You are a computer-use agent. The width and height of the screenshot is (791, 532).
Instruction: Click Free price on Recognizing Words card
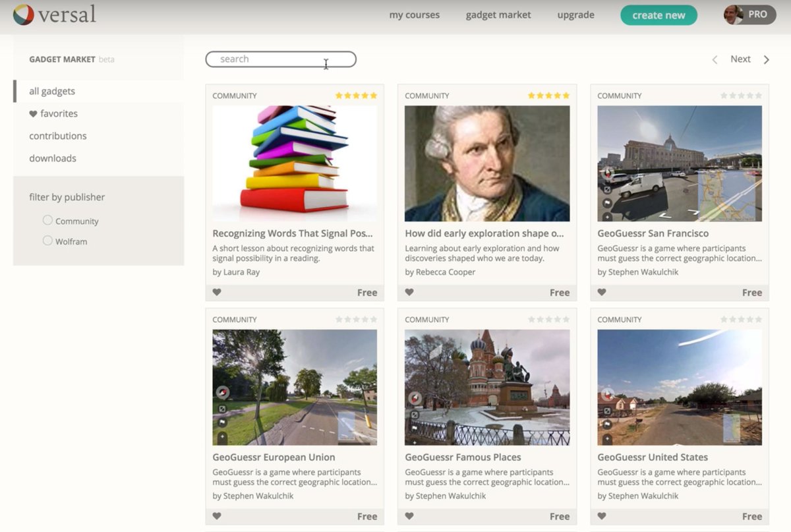click(x=367, y=293)
